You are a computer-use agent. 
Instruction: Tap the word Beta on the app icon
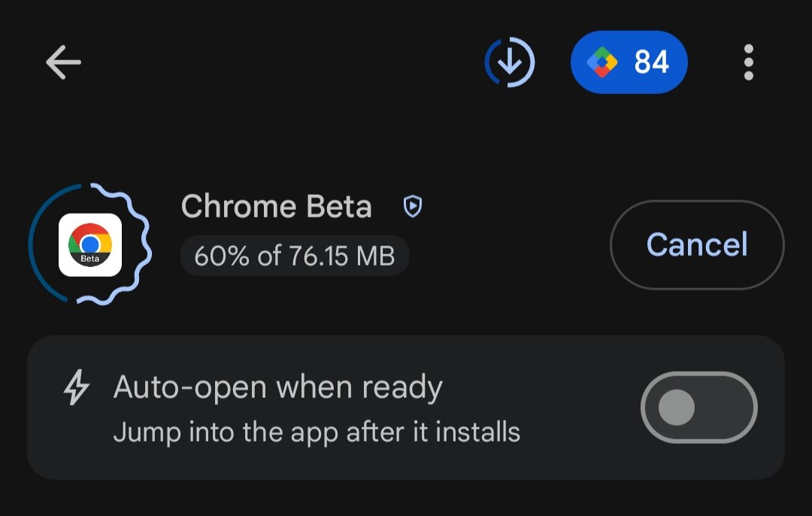pos(90,260)
